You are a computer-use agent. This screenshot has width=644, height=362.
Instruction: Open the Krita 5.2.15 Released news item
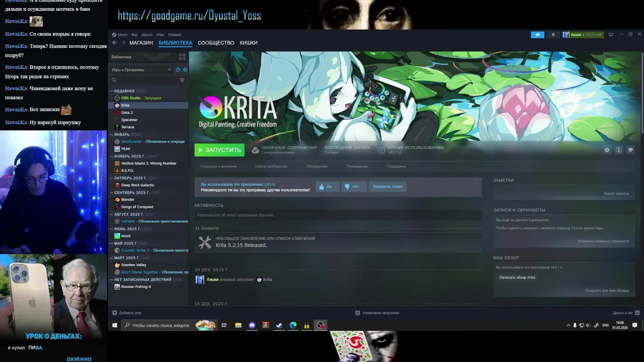(x=338, y=242)
